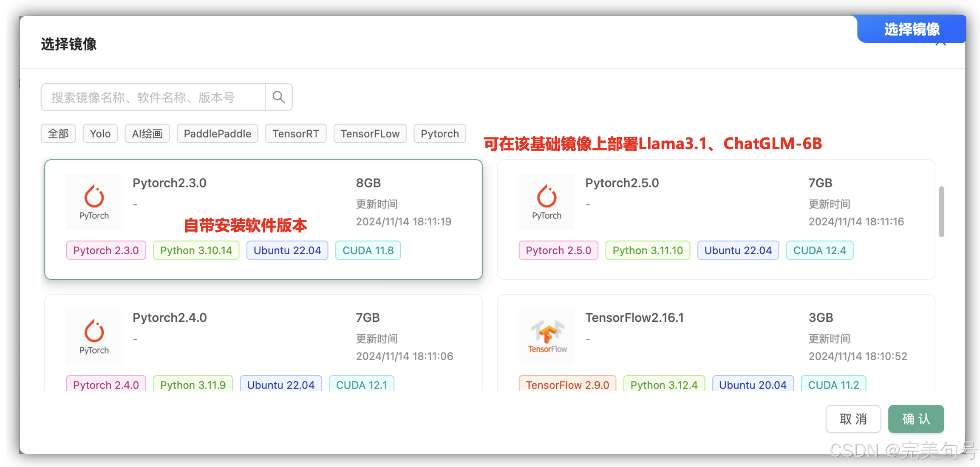Toggle the PaddlePaddle filter

[217, 133]
